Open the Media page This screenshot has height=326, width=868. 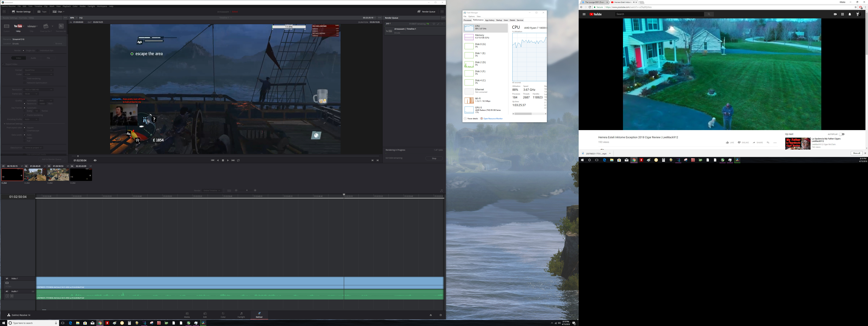coord(187,315)
